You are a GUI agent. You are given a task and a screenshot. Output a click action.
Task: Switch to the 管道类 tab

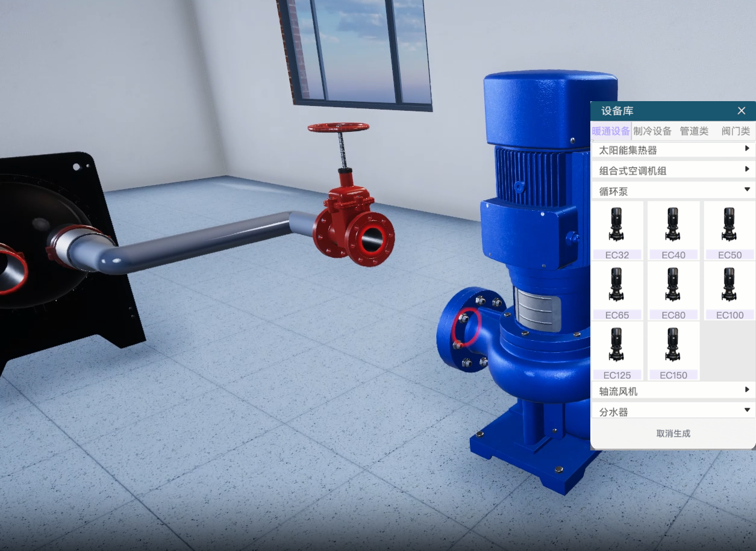click(x=694, y=131)
